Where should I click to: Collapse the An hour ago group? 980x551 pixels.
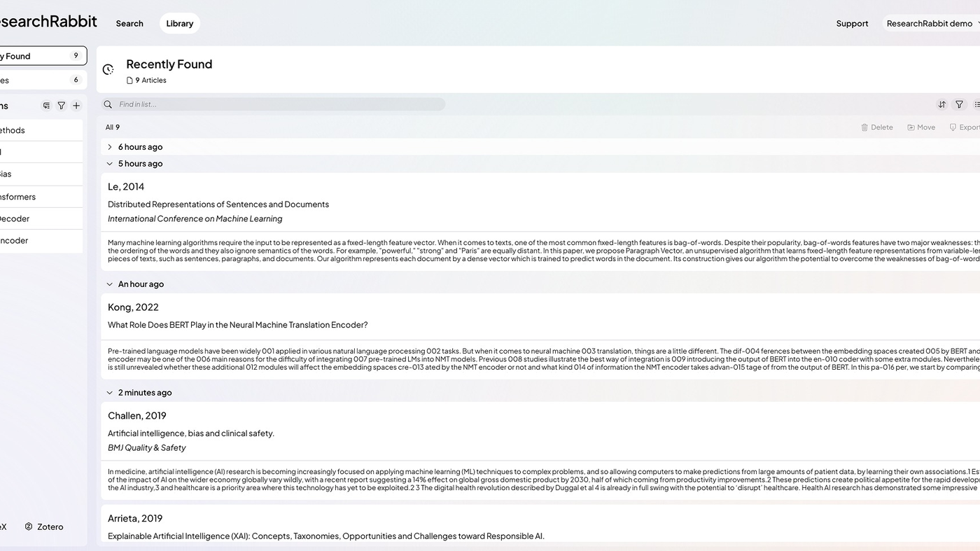109,284
